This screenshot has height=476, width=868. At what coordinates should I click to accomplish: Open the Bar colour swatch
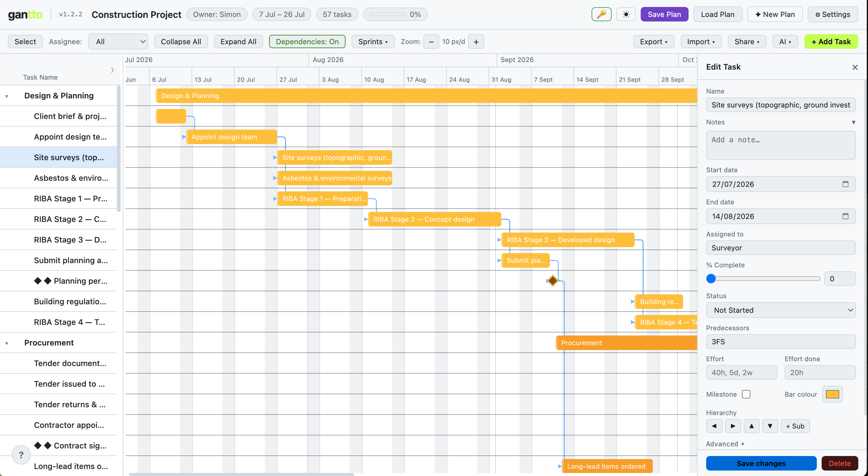coord(832,394)
